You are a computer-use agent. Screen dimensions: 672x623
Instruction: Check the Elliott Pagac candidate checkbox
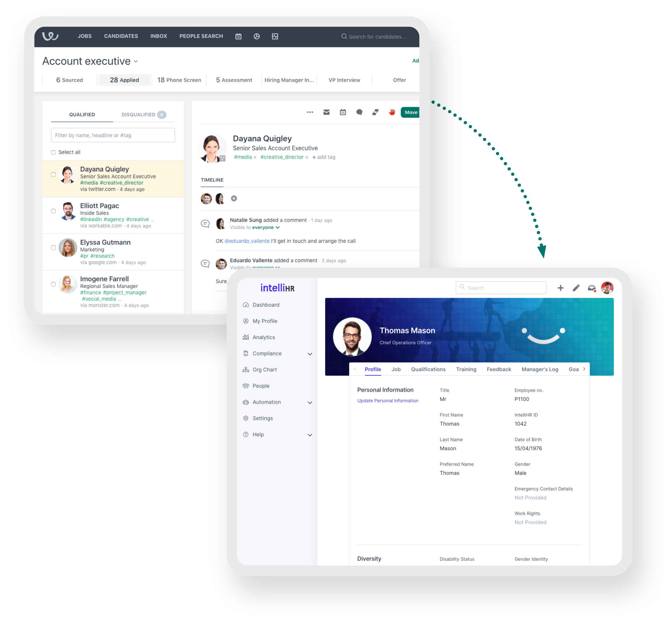click(53, 212)
